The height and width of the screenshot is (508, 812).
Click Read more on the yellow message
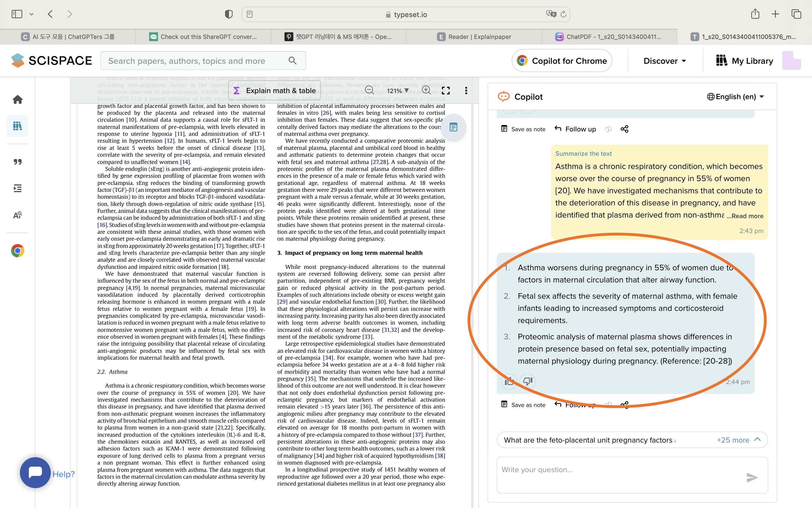click(747, 216)
